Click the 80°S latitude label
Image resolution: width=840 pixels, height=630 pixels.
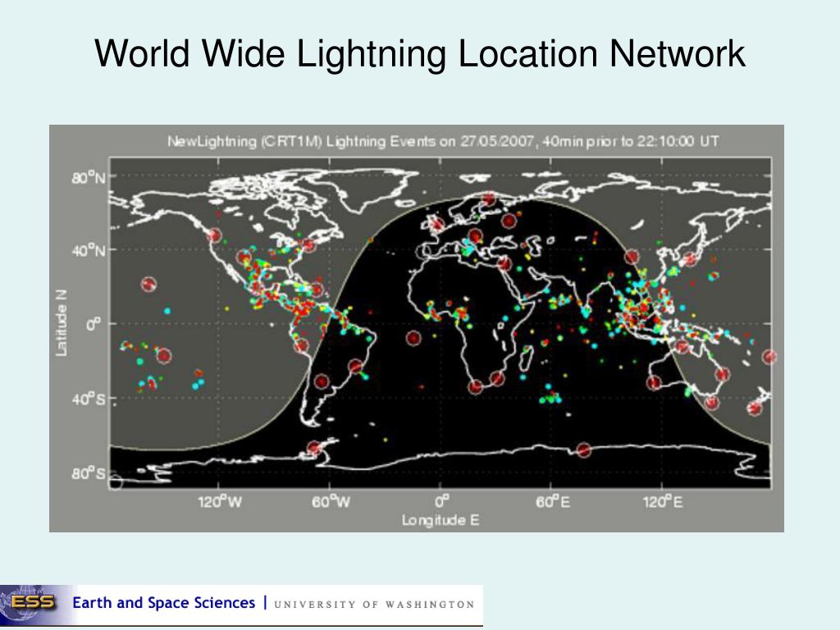tap(89, 473)
